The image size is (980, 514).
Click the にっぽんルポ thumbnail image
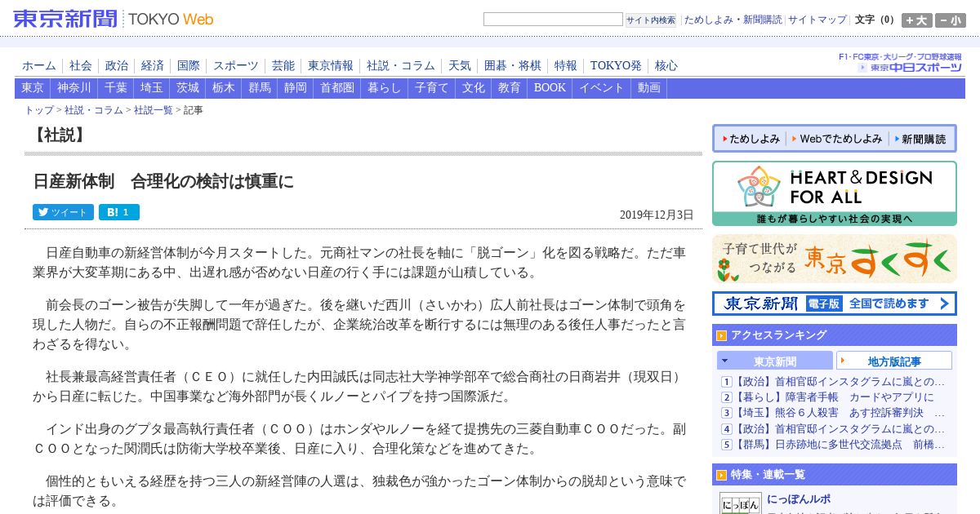tap(741, 503)
